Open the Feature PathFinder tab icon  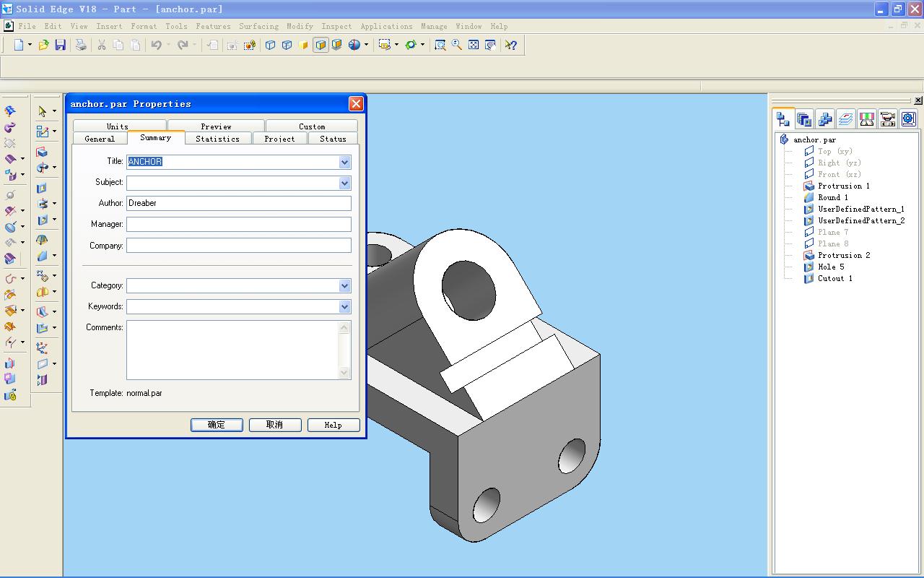coord(783,119)
